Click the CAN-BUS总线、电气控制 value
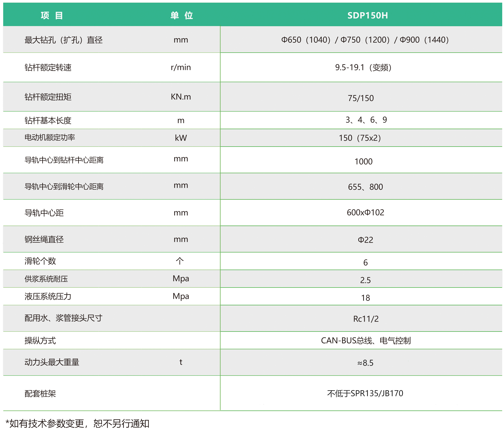The height and width of the screenshot is (435, 504). pyautogui.click(x=366, y=341)
